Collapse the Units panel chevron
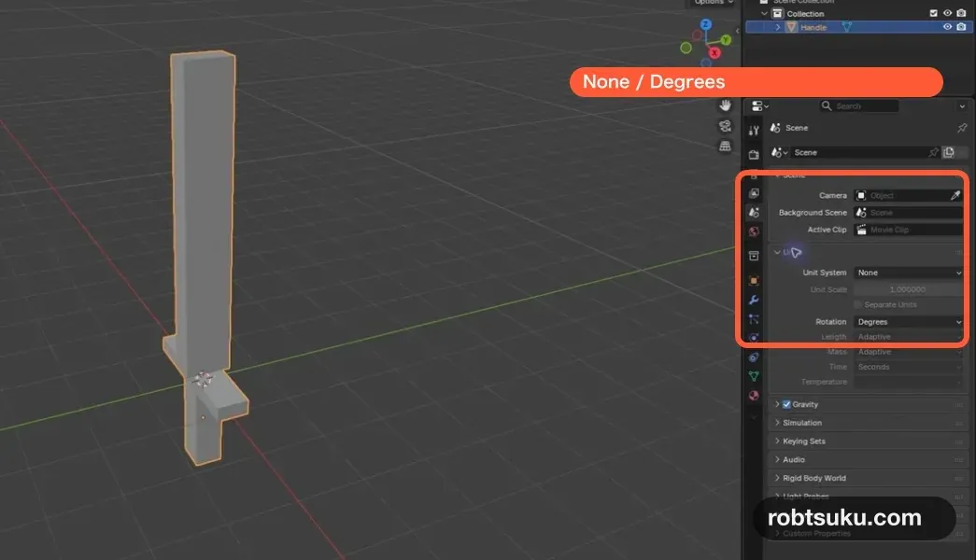 (x=777, y=252)
